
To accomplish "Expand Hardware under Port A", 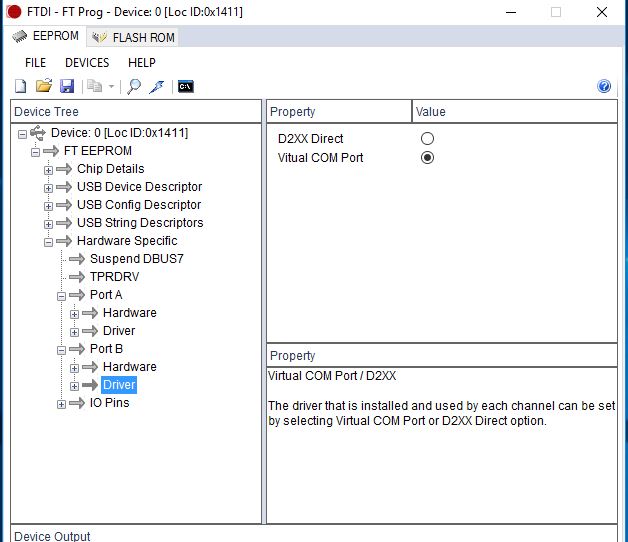I will click(74, 314).
